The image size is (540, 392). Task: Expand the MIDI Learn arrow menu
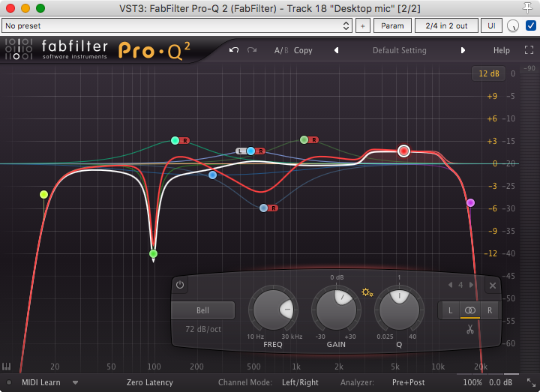pyautogui.click(x=75, y=382)
